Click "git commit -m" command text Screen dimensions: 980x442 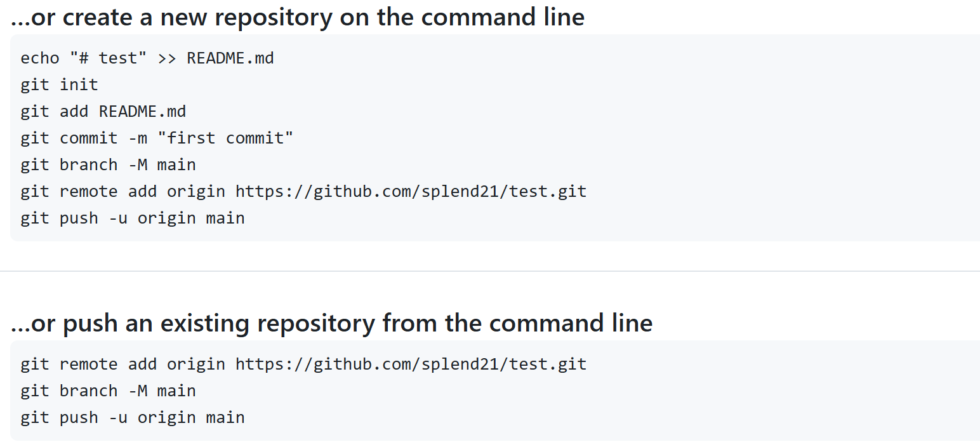pyautogui.click(x=79, y=138)
